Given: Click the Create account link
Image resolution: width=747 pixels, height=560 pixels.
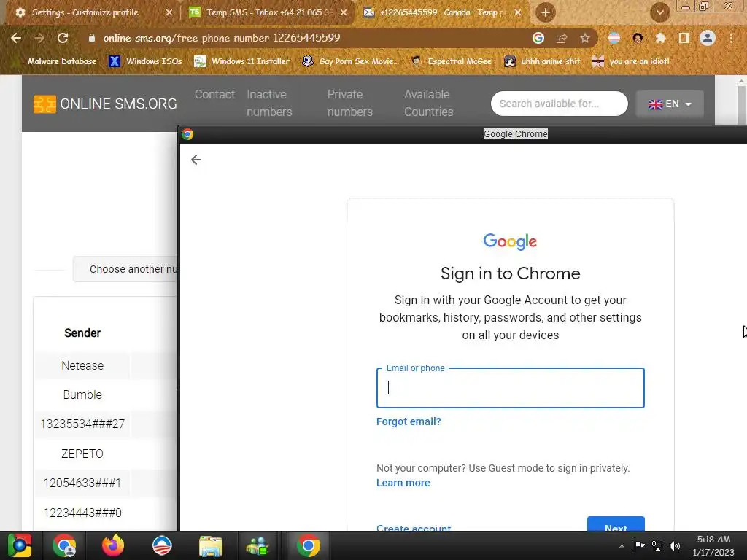Looking at the screenshot, I should point(414,527).
